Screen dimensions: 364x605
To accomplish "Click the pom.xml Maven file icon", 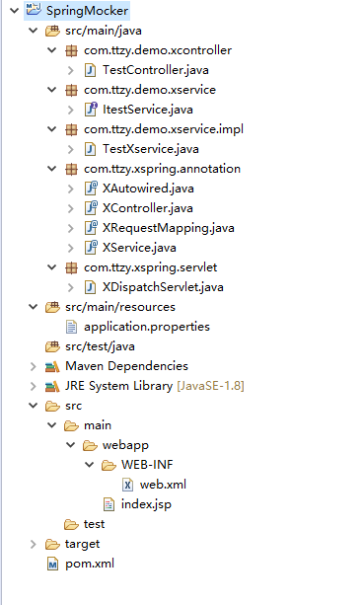I will (52, 565).
